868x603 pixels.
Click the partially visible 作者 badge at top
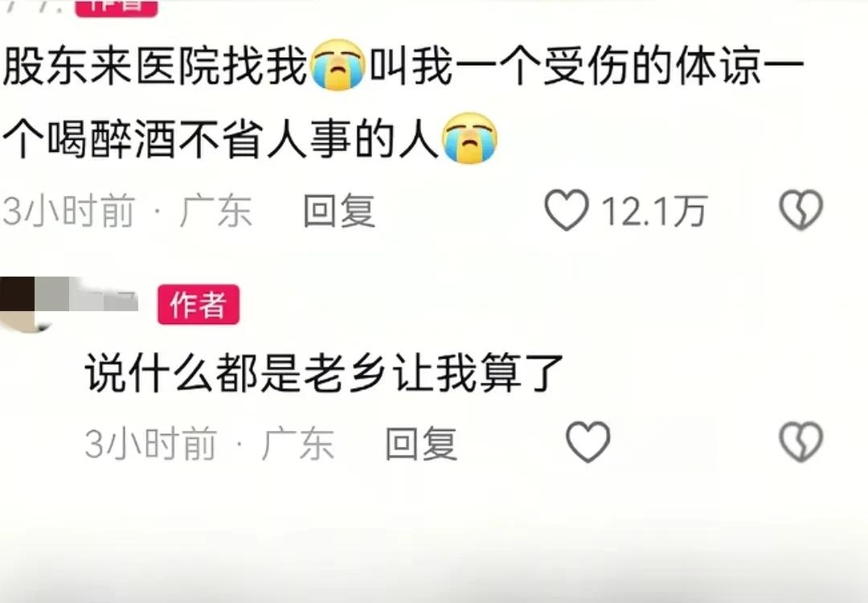[x=117, y=8]
